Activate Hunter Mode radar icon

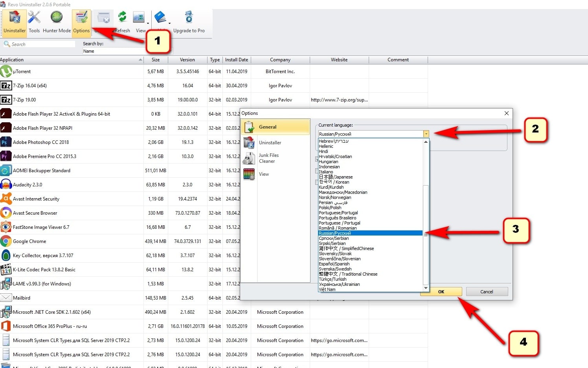pos(57,17)
